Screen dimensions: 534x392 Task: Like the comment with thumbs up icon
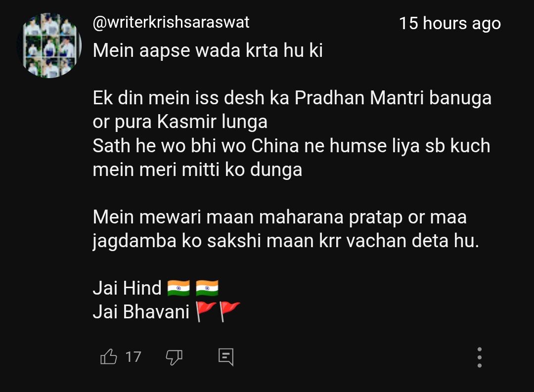click(x=109, y=356)
